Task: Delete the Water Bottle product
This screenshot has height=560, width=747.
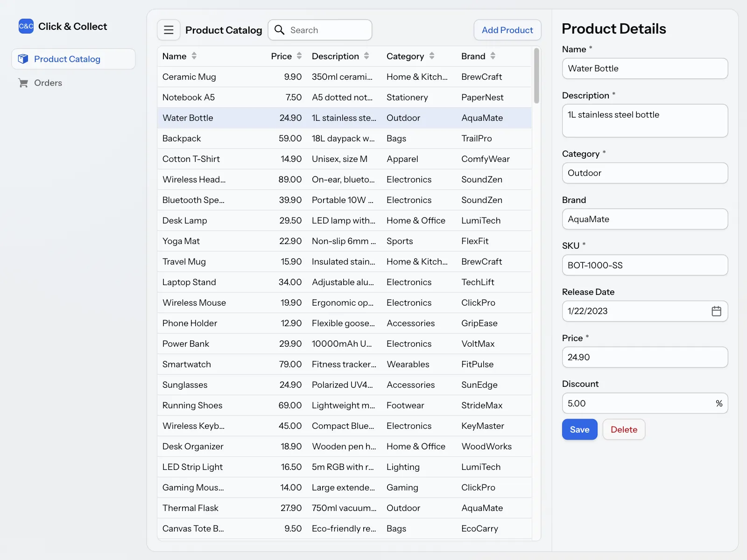Action: 624,429
